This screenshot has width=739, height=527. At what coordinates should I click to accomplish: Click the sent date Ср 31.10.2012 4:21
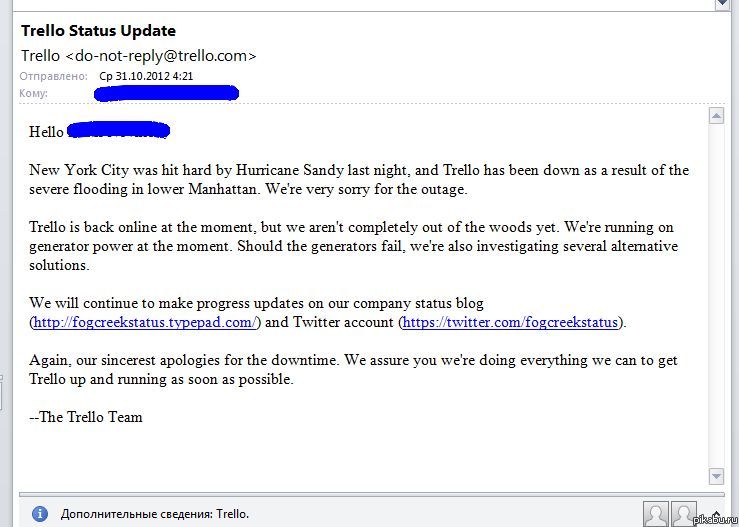coord(146,76)
